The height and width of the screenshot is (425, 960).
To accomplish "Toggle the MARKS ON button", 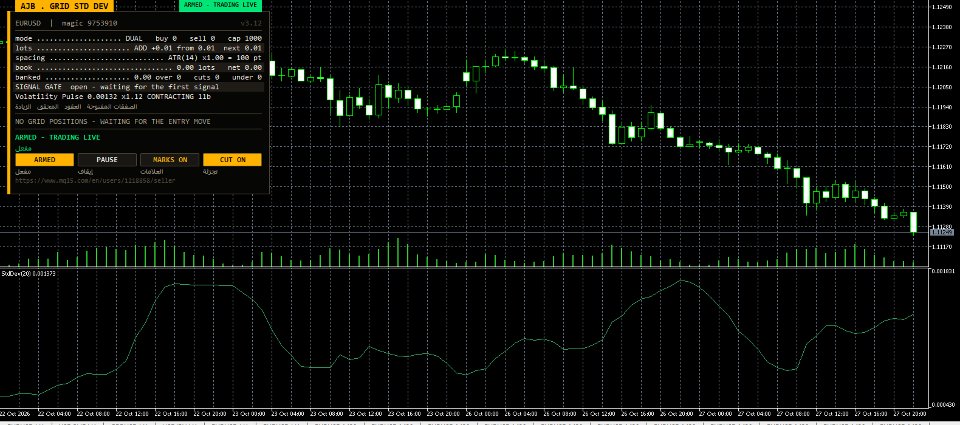I will pyautogui.click(x=170, y=159).
